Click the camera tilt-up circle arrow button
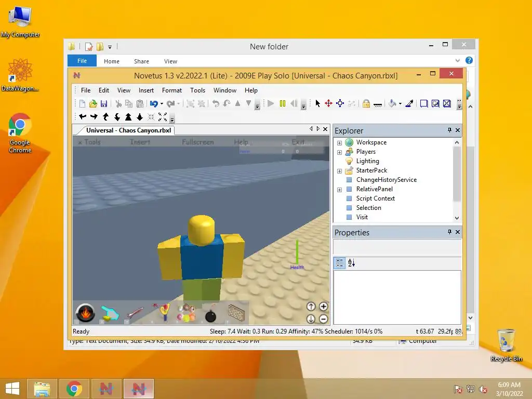532x399 pixels. (311, 307)
